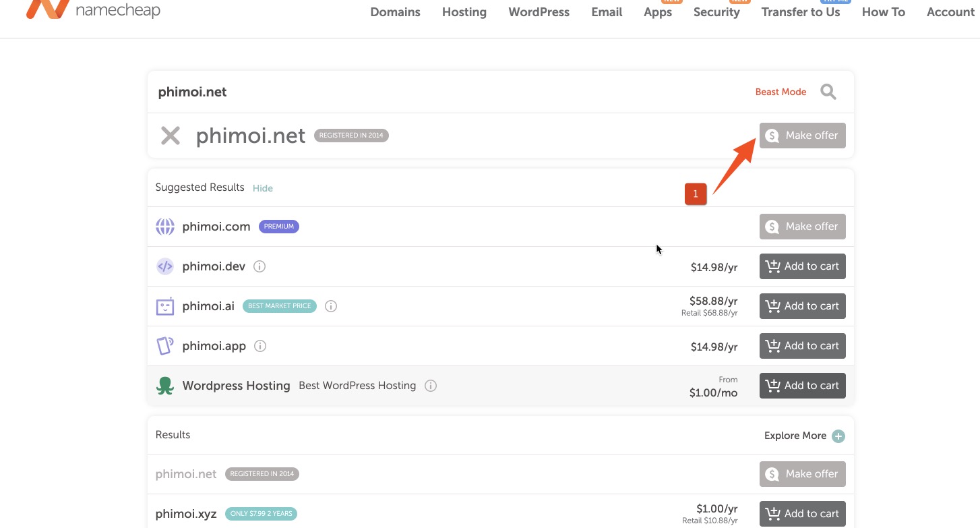Screen dimensions: 980x528
Task: Add phimoi.ai to cart
Action: click(x=802, y=306)
